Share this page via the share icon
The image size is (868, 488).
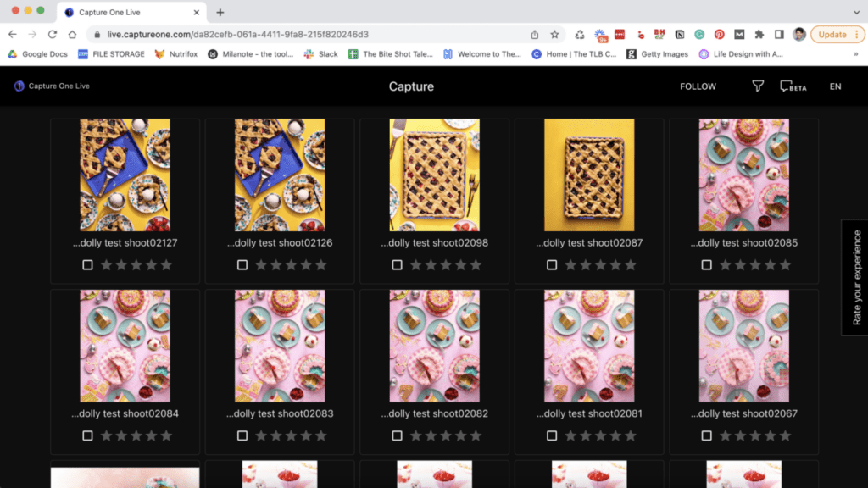coord(535,34)
